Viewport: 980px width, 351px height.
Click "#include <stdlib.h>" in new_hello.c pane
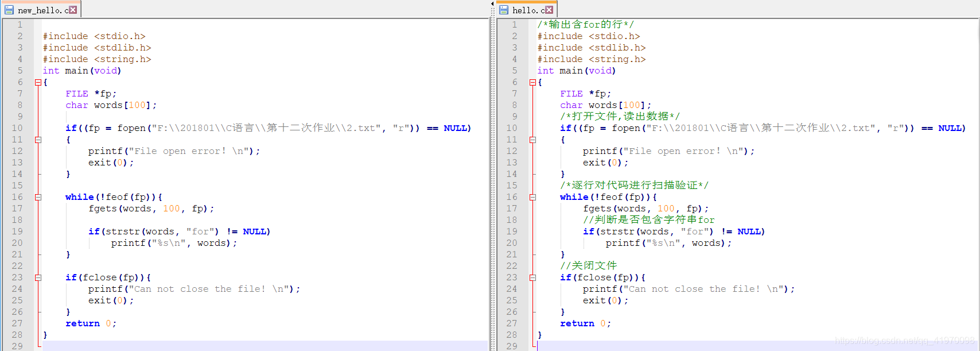(97, 48)
